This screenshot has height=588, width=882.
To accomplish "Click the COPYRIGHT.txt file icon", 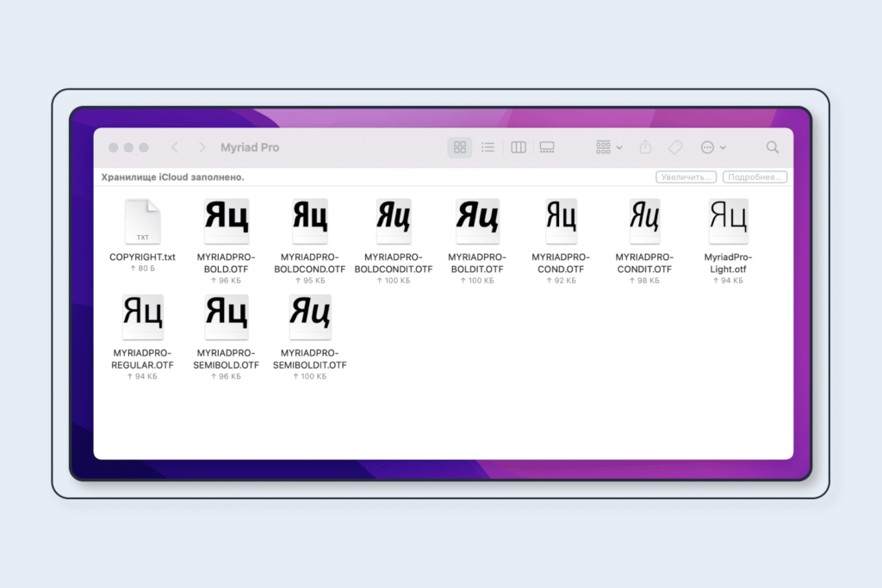I will pos(143,220).
